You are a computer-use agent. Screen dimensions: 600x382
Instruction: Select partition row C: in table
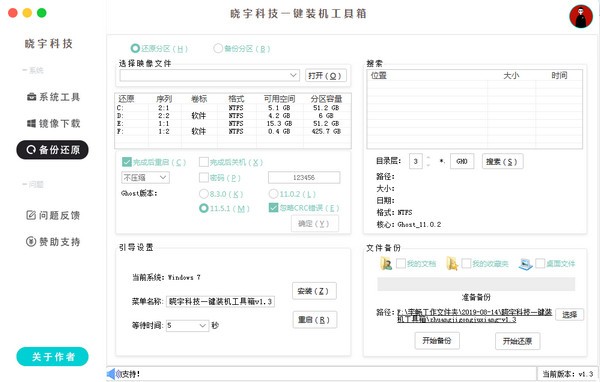pos(233,108)
